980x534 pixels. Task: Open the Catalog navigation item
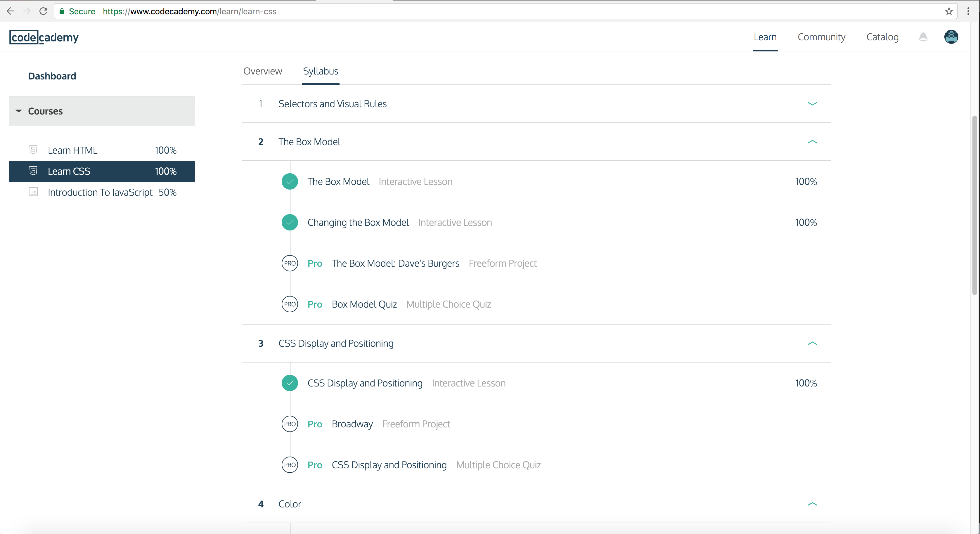point(882,37)
